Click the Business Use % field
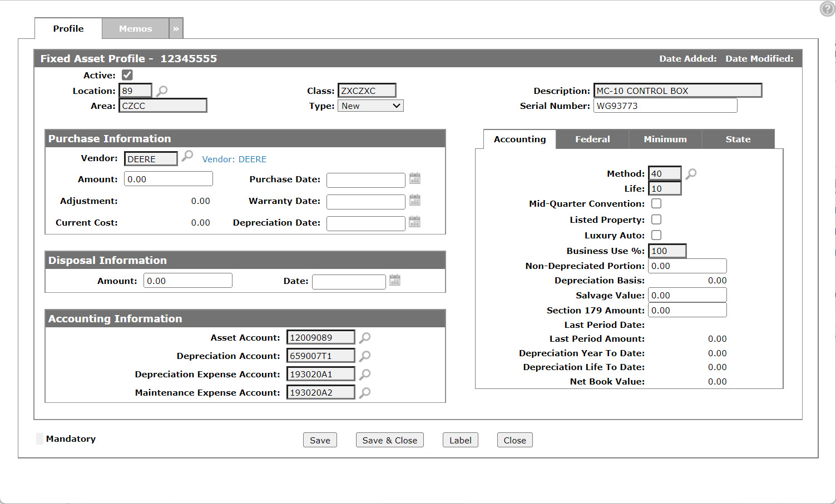 [667, 251]
